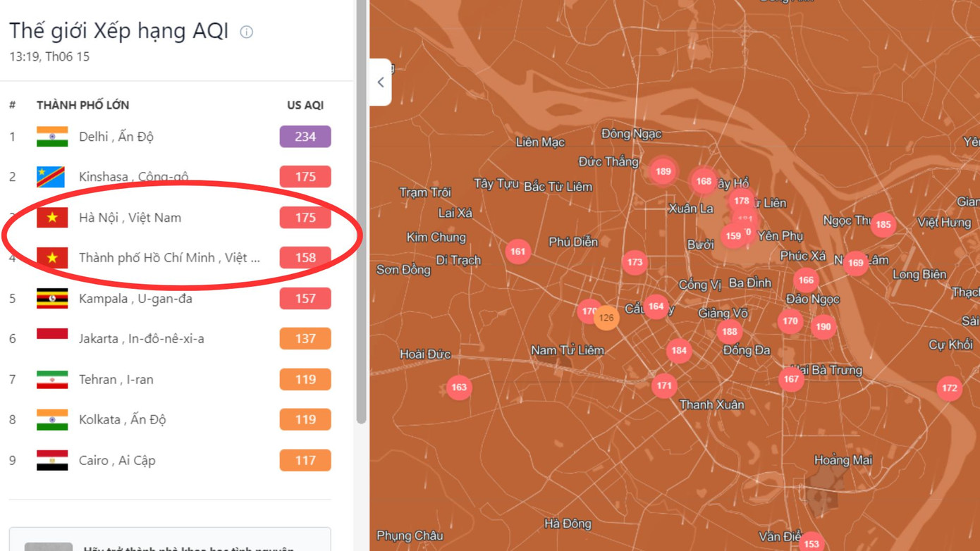The height and width of the screenshot is (551, 980).
Task: Open the Delhi, Ấn Độ ranking entry
Action: 116,137
